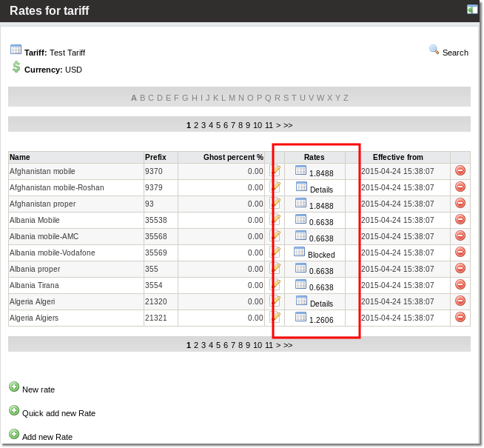Viewport: 484px width, 448px height.
Task: Click the export spreadsheet icon in header
Action: [x=471, y=10]
